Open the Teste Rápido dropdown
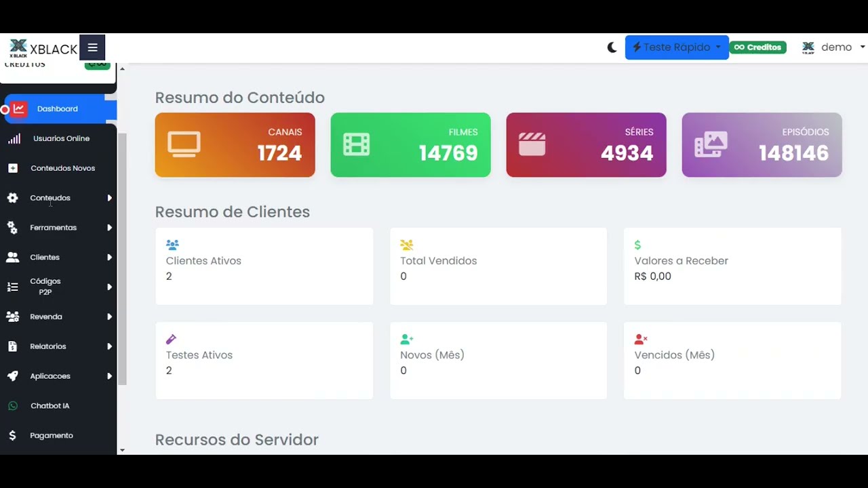Viewport: 868px width, 488px height. 677,47
